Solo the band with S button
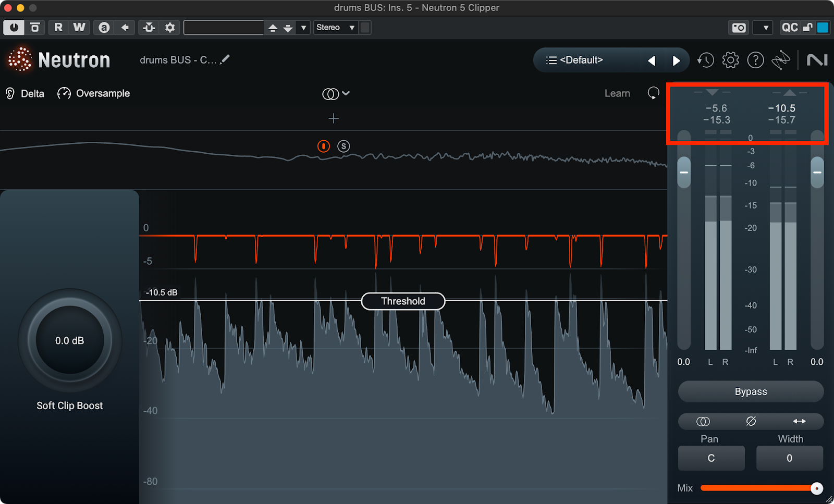 pos(344,146)
